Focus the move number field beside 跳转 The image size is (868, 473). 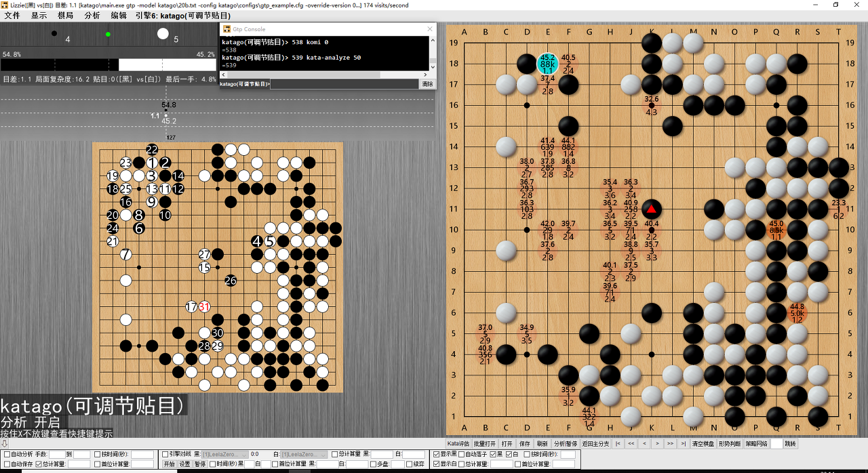[x=776, y=443]
